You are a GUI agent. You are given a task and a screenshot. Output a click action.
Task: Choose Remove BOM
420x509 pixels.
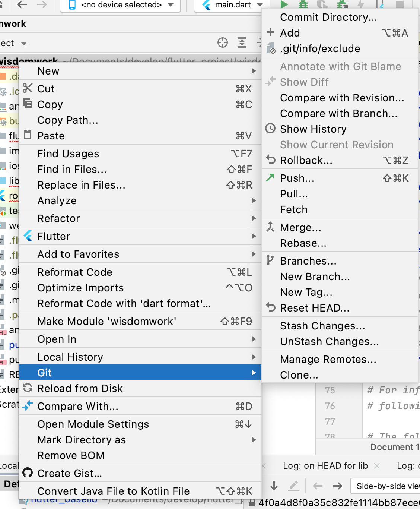point(140,455)
